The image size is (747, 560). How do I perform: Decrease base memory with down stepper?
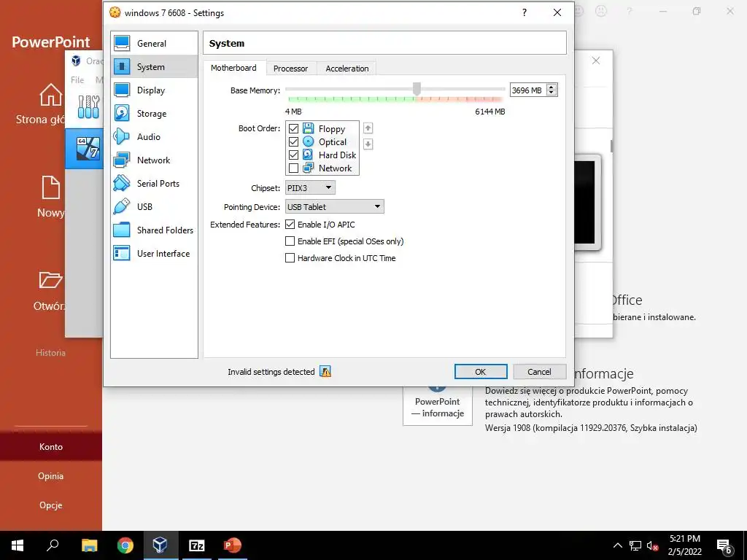(551, 93)
